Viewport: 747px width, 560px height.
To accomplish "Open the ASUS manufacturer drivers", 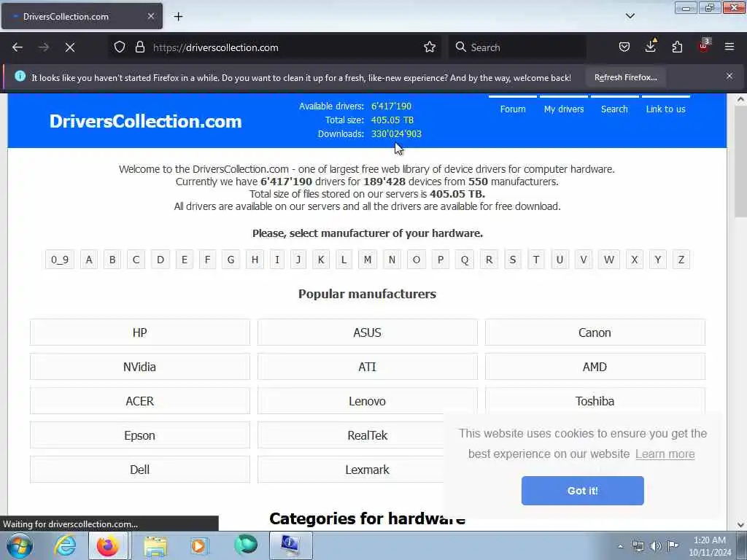I will (368, 332).
